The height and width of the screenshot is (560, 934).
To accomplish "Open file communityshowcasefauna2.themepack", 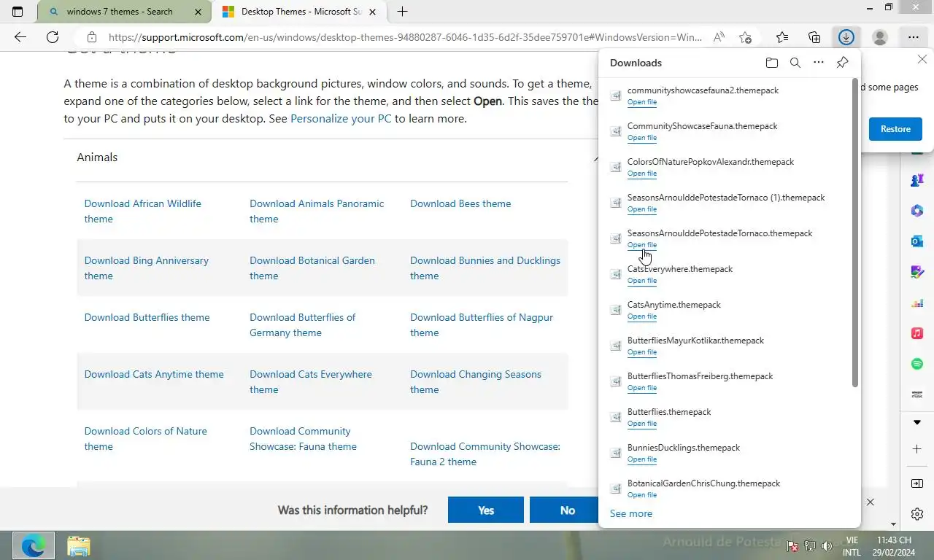I will coord(642,102).
